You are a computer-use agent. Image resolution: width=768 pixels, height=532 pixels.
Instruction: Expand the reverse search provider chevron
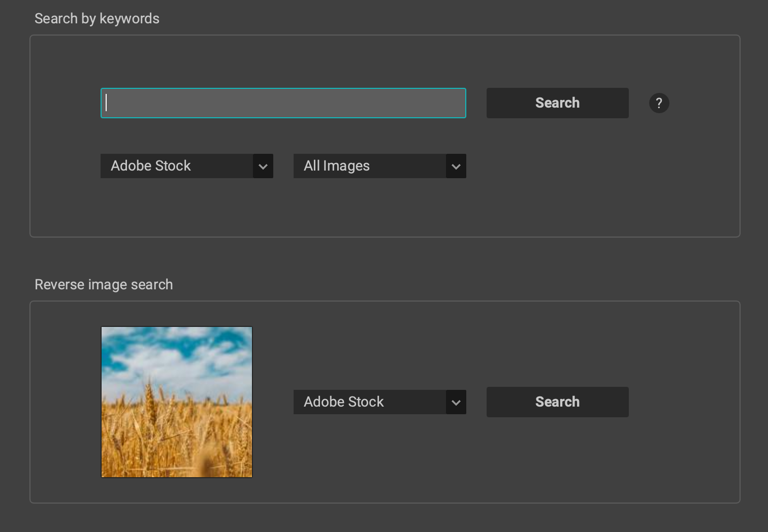tap(456, 402)
